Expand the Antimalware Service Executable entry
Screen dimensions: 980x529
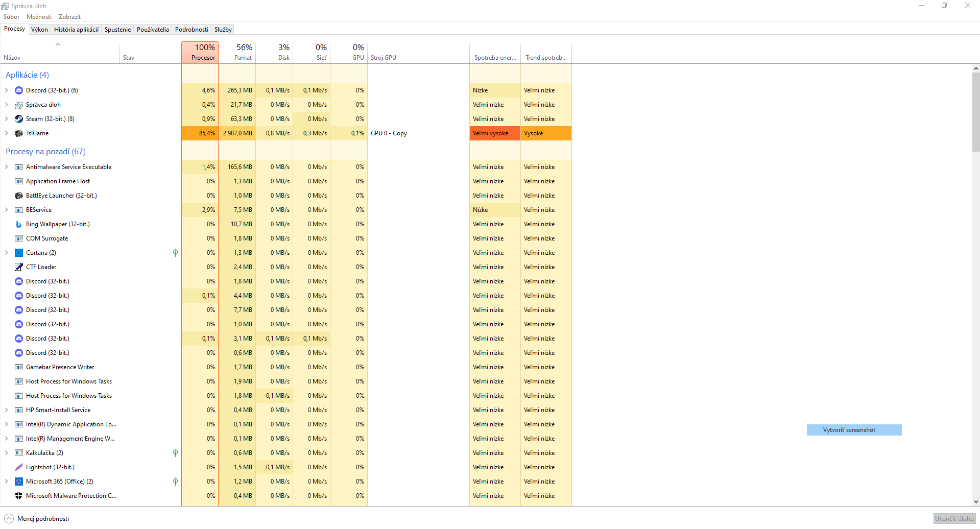click(6, 167)
